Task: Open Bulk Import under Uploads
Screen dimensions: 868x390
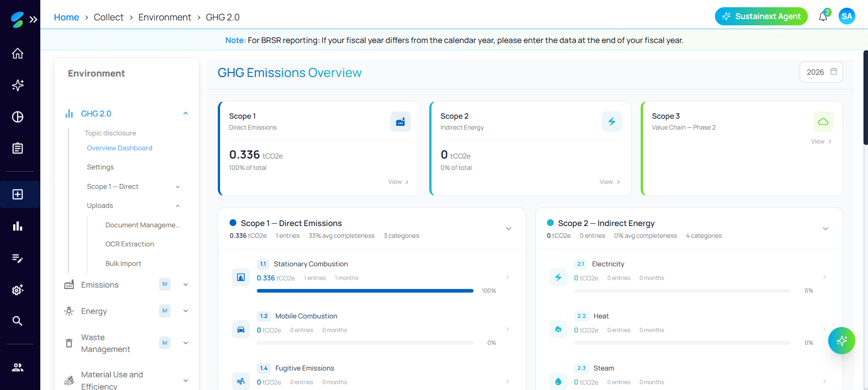Action: [123, 264]
